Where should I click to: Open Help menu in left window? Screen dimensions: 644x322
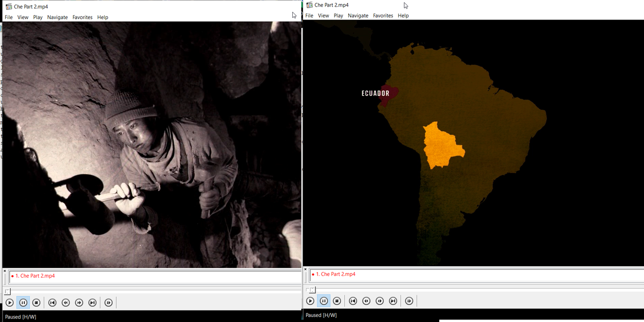click(x=103, y=17)
